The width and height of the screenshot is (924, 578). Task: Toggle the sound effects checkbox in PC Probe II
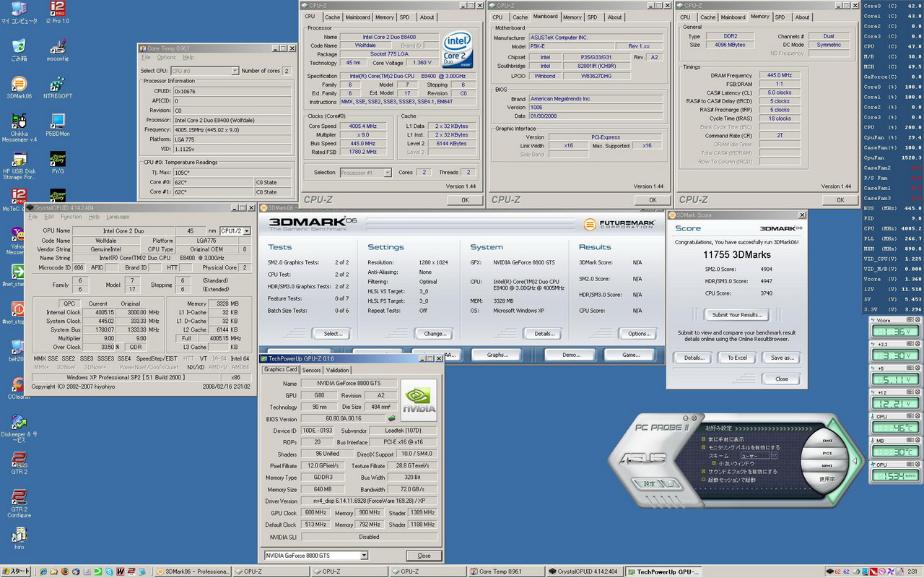click(x=702, y=471)
